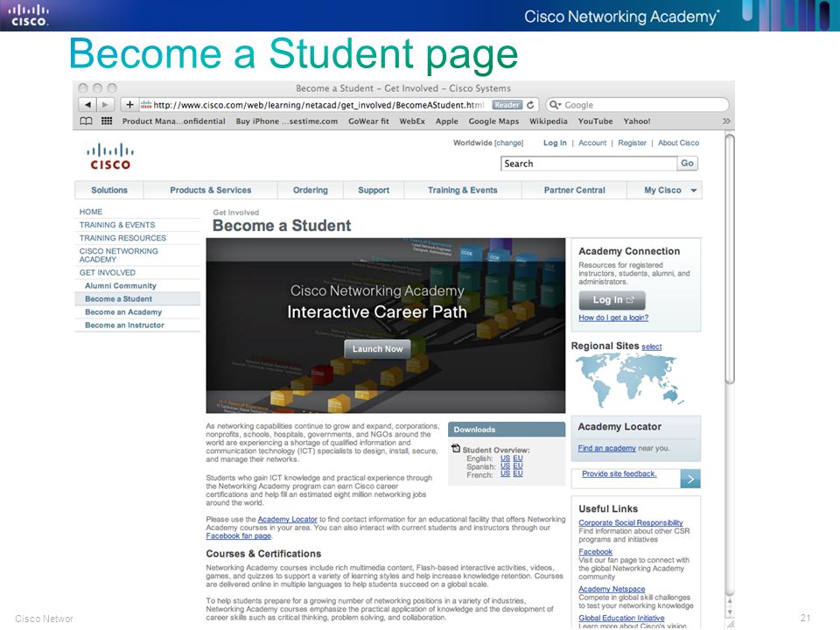The height and width of the screenshot is (630, 840).
Task: Expand the My Cisco dropdown arrow
Action: pyautogui.click(x=694, y=191)
